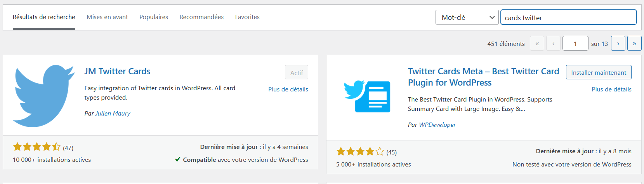The image size is (644, 184).
Task: Open the Populaires tab
Action: click(x=154, y=17)
